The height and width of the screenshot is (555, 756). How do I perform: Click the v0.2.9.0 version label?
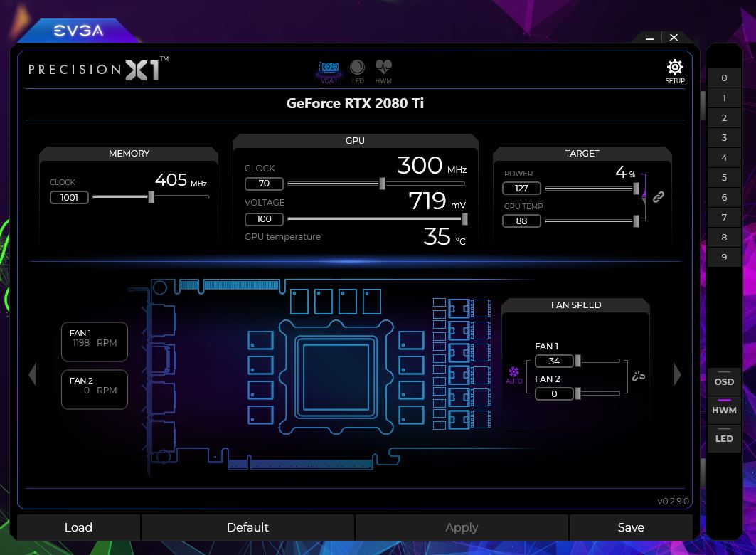pyautogui.click(x=673, y=502)
